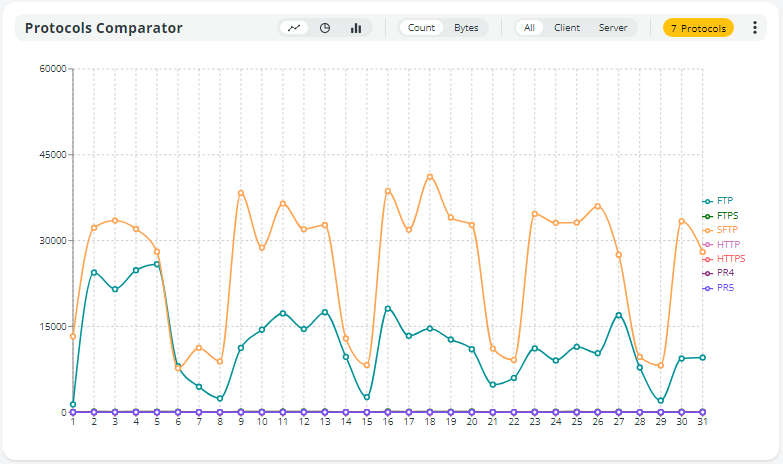Toggle PR5 series label in legend
Viewport: 783px width, 464px height.
pyautogui.click(x=725, y=288)
